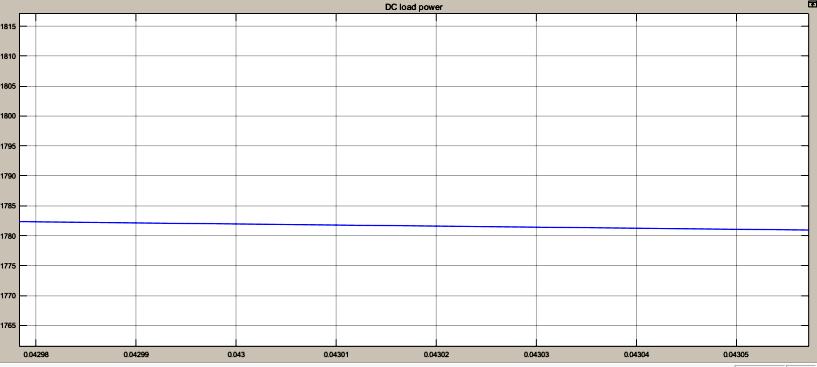The width and height of the screenshot is (817, 367).
Task: Click the 1810 y-axis tick label
Action: click(8, 56)
